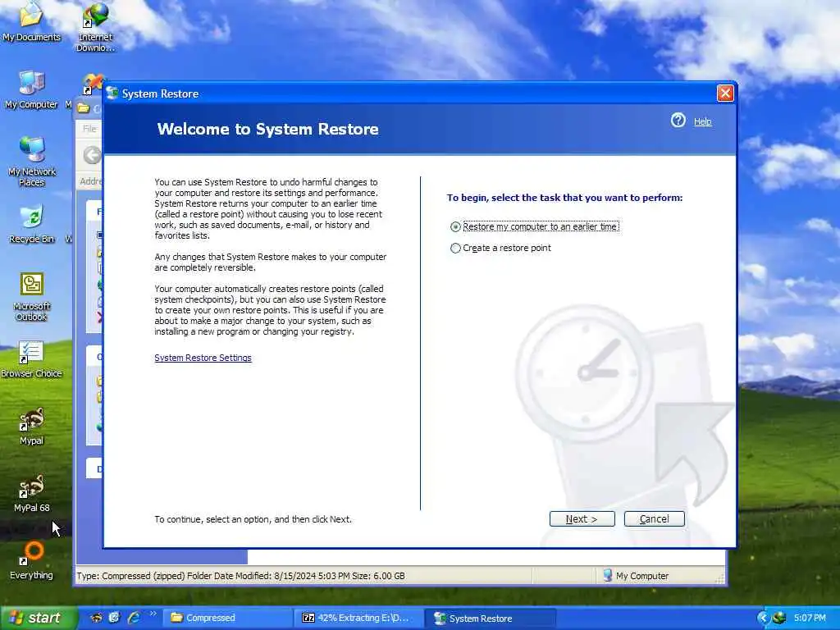Expand the quick launch overflow chevron
Screen dimensions: 840x630
(x=153, y=614)
